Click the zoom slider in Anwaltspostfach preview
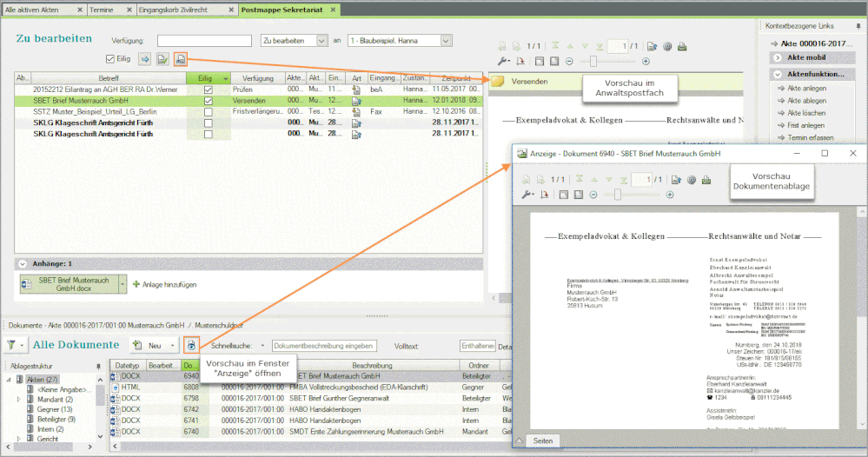Screen dimensions: 868x457 [x=593, y=61]
